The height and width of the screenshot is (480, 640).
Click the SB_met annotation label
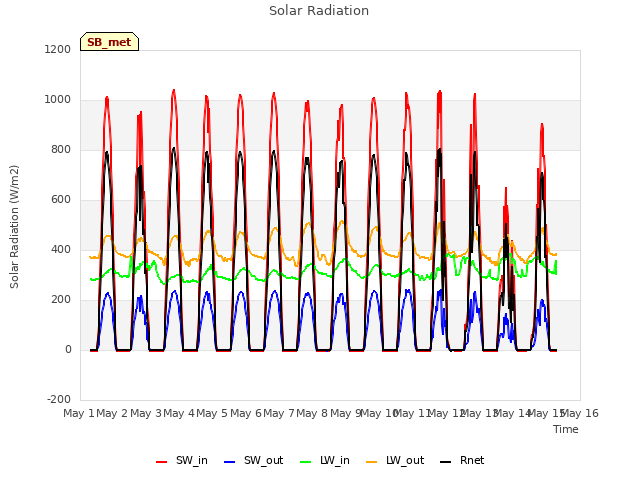(x=109, y=42)
